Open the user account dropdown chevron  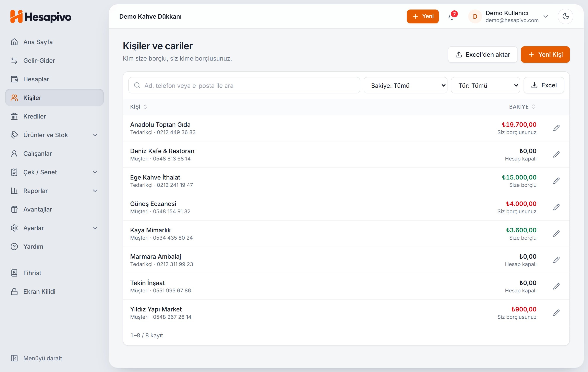pos(545,16)
